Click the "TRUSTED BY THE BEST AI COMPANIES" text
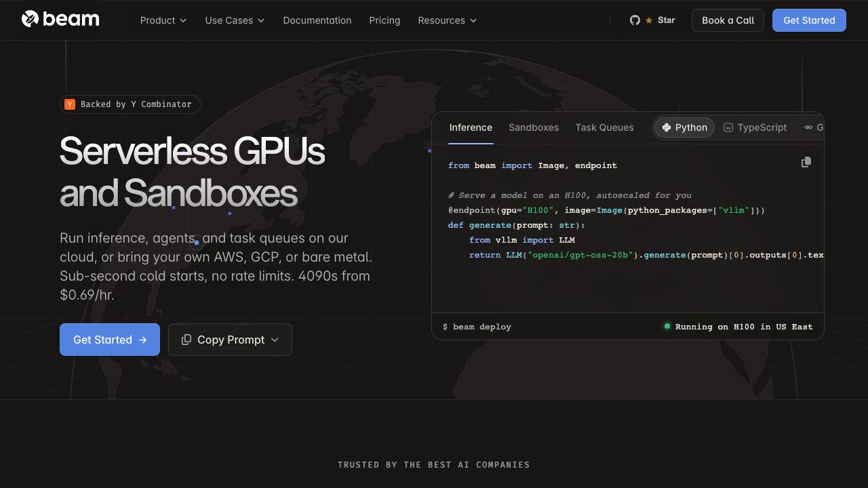The width and height of the screenshot is (868, 488). click(434, 465)
